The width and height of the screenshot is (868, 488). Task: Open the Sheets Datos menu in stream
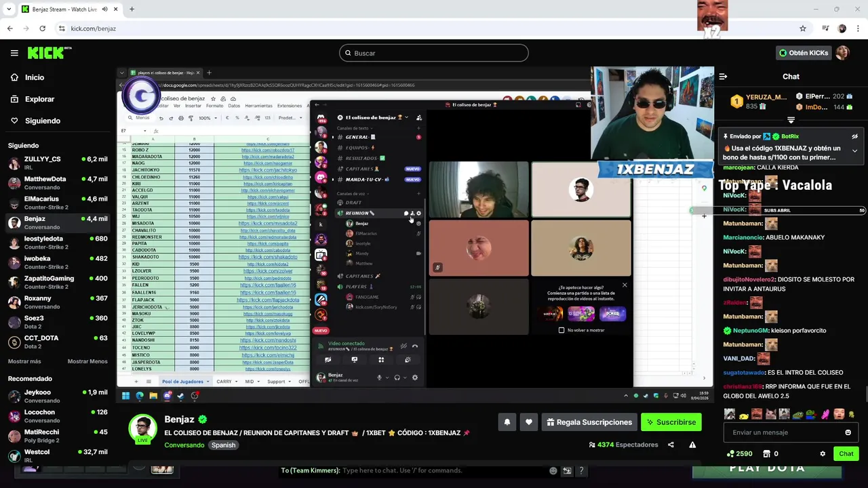[x=234, y=106]
